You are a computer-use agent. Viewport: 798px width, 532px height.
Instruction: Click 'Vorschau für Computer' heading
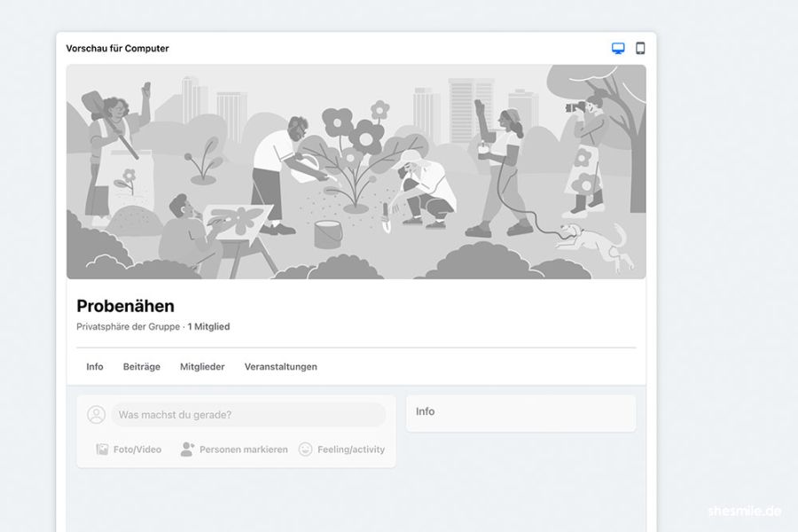pos(118,49)
